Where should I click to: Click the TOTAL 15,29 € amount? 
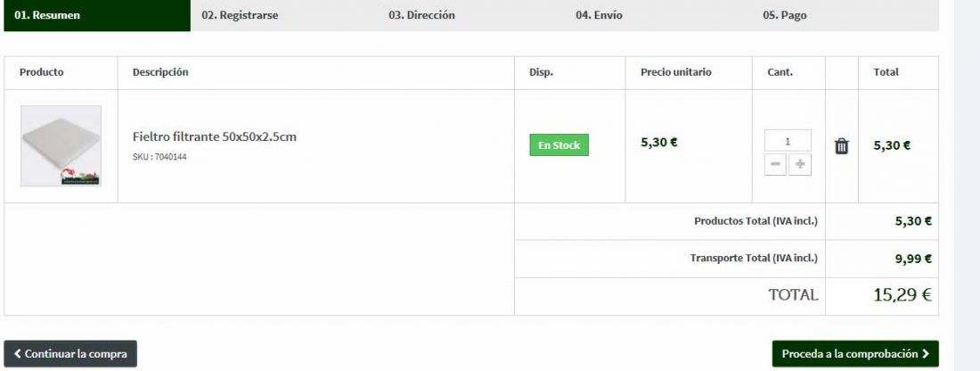(902, 294)
